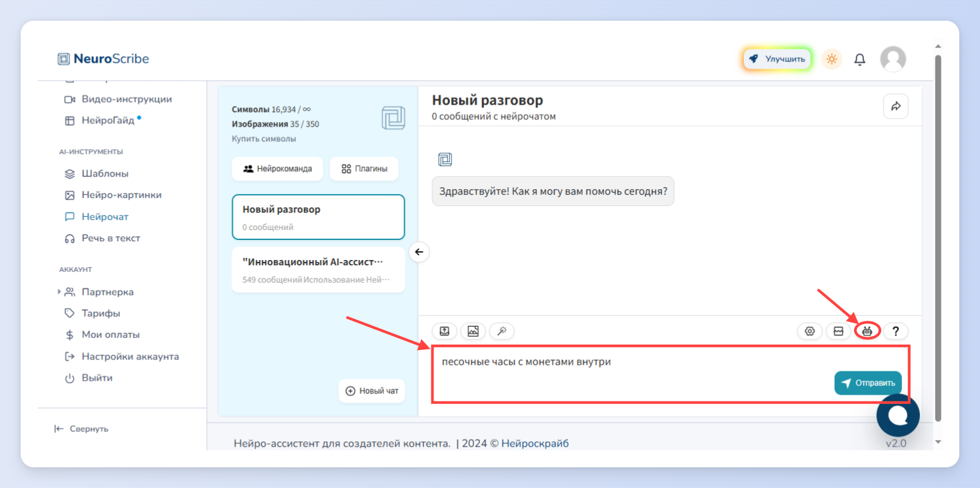Click the magic wand icon
The image size is (980, 488).
coord(501,331)
